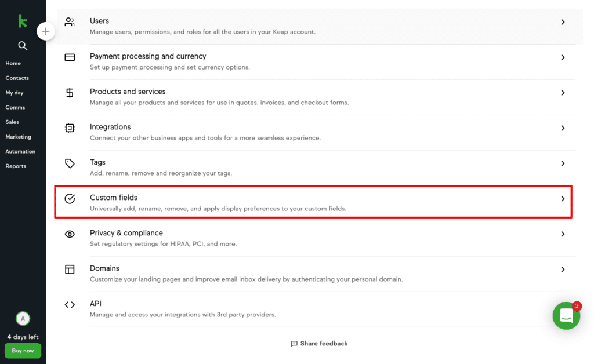Open the account avatar labeled A
594x364 pixels.
pos(23,319)
